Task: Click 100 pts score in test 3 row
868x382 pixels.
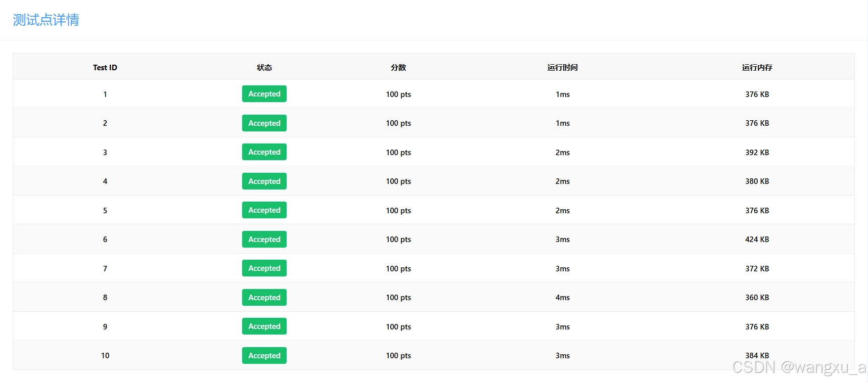Action: [398, 153]
